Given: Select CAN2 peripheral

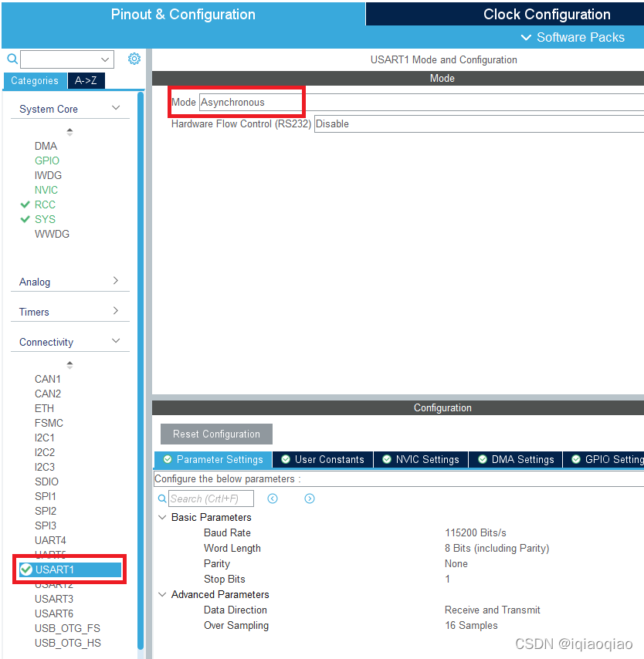Looking at the screenshot, I should 48,394.
